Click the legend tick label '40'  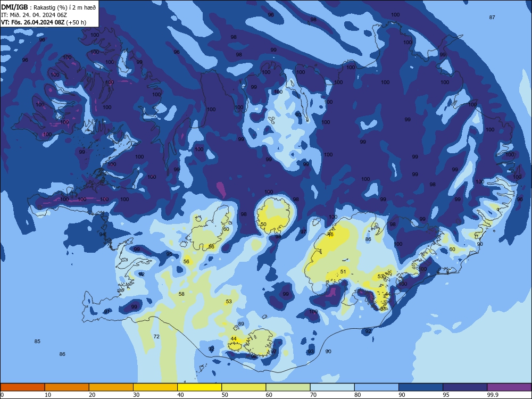[180, 395]
